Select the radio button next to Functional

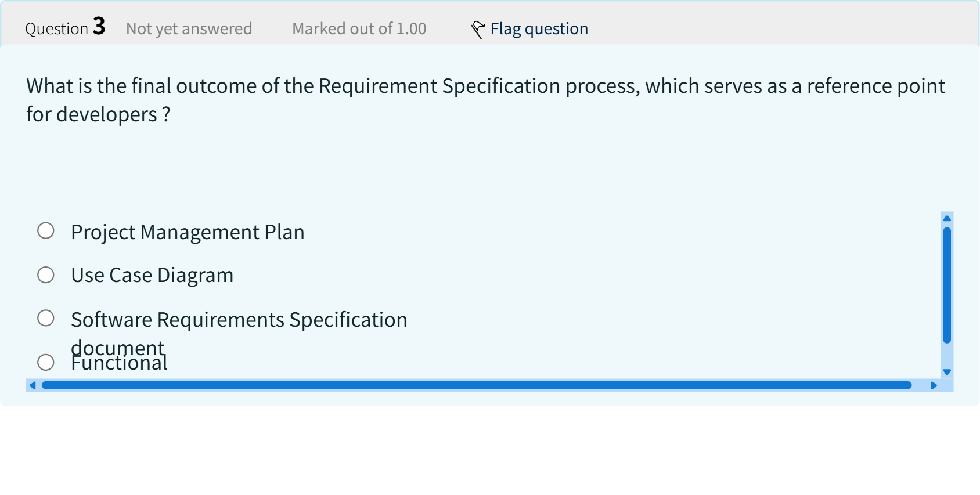pos(46,363)
